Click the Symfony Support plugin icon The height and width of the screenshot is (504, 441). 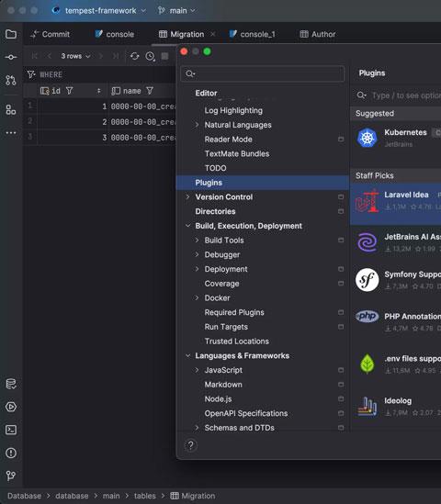coord(367,280)
